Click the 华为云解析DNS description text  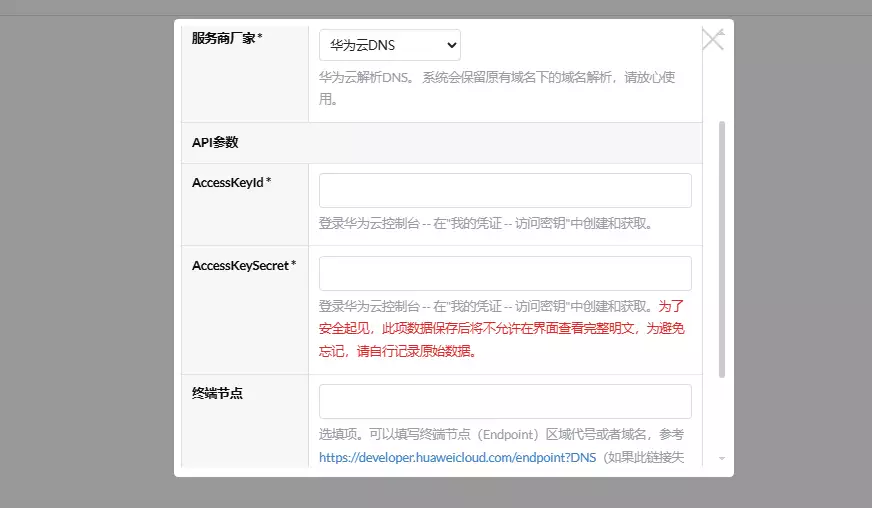tap(496, 77)
